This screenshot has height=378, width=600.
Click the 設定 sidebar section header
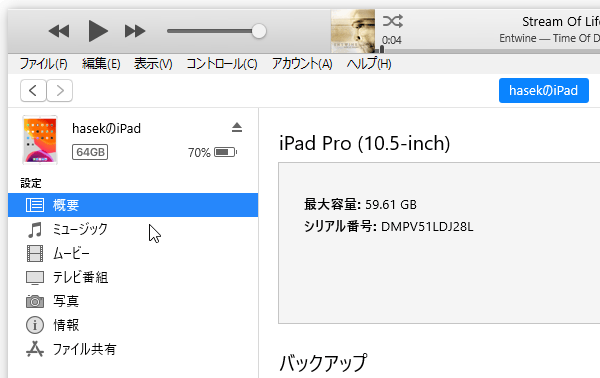(31, 183)
